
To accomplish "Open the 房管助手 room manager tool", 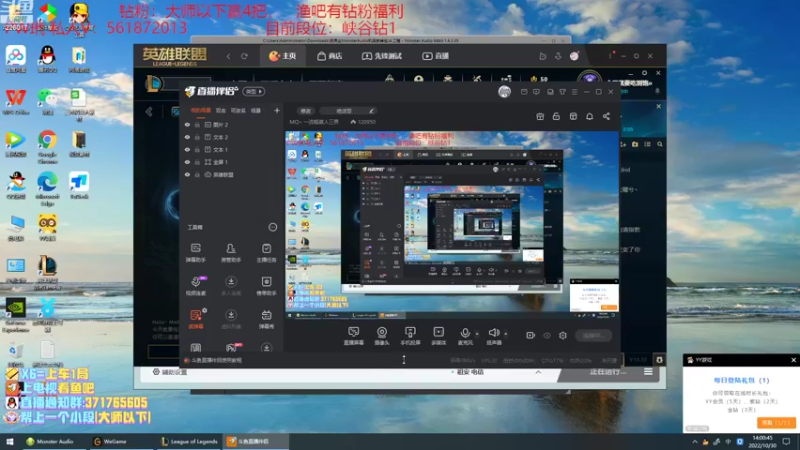I will coord(231,253).
